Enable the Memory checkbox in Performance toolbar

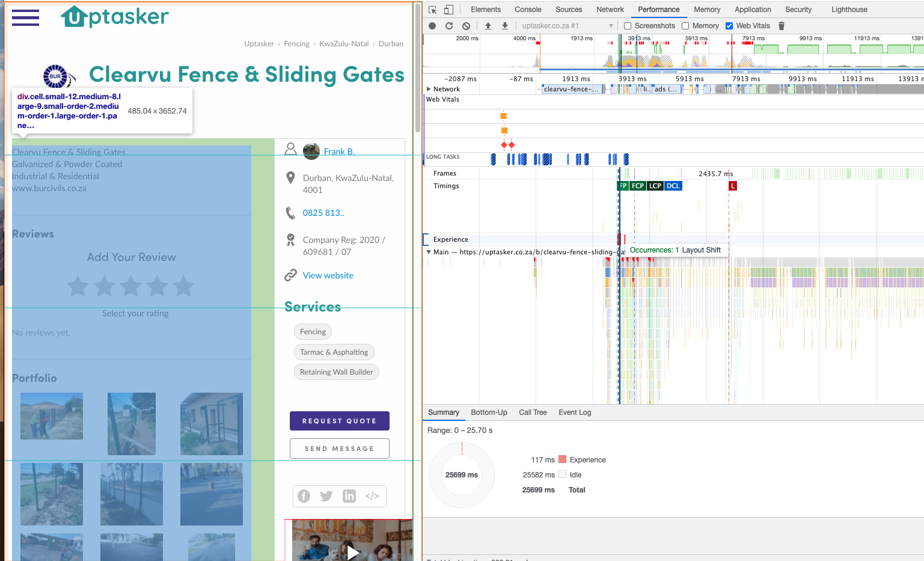point(685,26)
